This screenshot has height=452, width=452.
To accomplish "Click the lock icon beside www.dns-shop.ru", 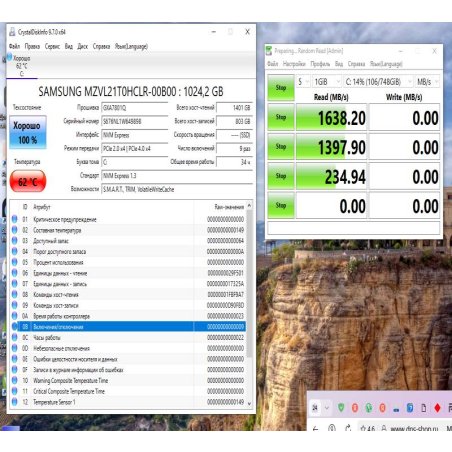I will 384,429.
